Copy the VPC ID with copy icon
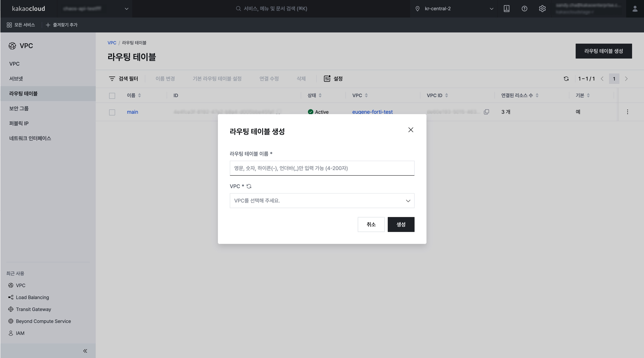This screenshot has height=358, width=644. pyautogui.click(x=486, y=112)
